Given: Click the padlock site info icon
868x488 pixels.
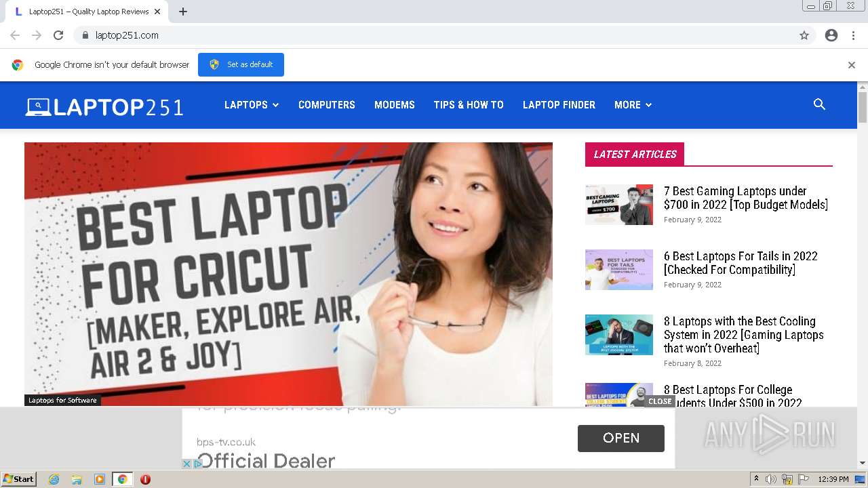Looking at the screenshot, I should (x=85, y=35).
